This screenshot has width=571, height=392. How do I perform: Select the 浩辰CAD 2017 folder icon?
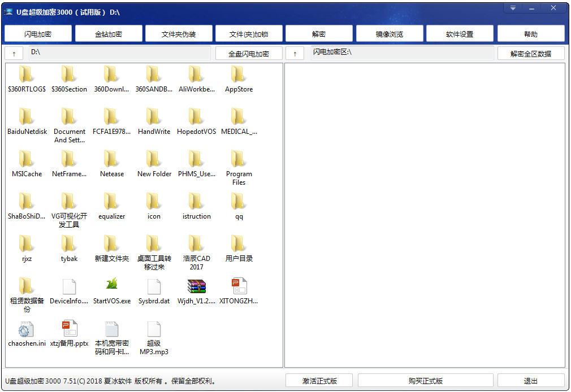point(196,244)
